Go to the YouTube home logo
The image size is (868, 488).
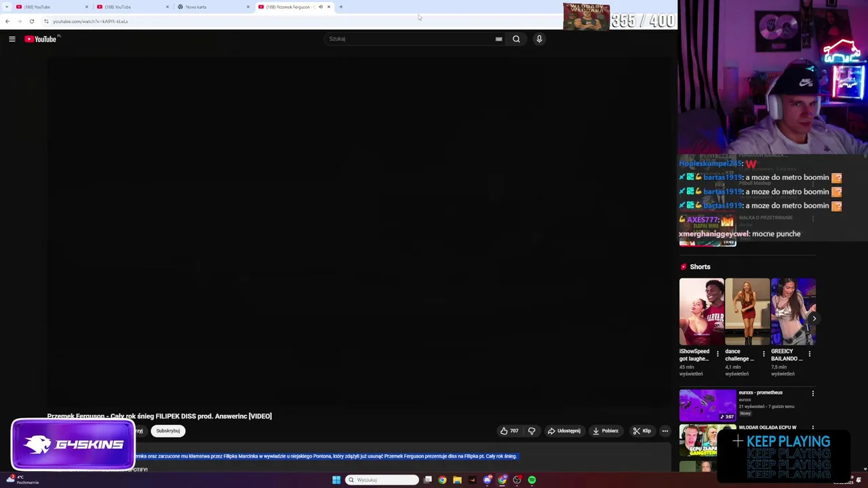41,39
